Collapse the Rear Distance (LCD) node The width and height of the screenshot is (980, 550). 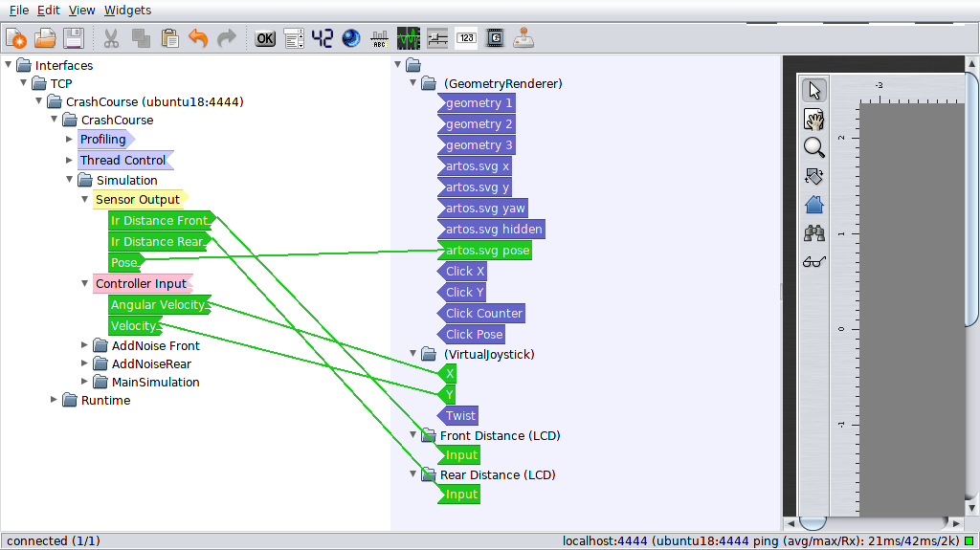click(413, 473)
